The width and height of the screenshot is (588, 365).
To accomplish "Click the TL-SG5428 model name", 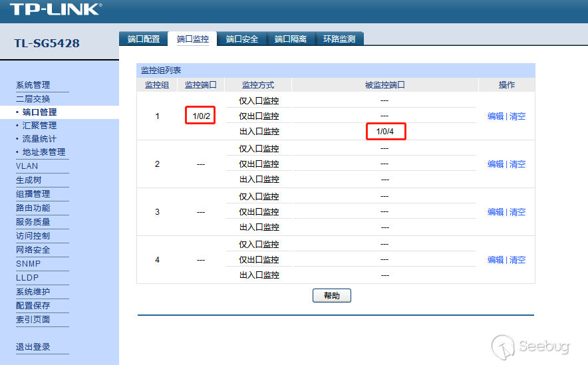I will (47, 43).
